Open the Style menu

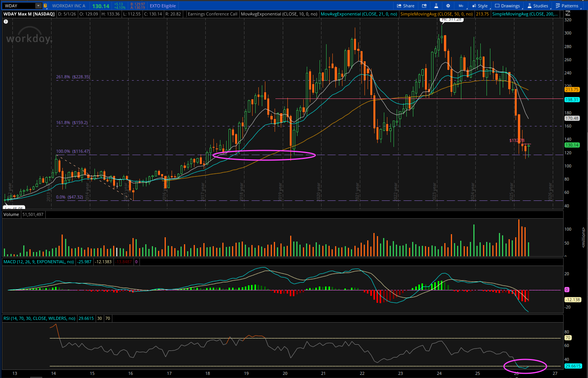click(480, 6)
